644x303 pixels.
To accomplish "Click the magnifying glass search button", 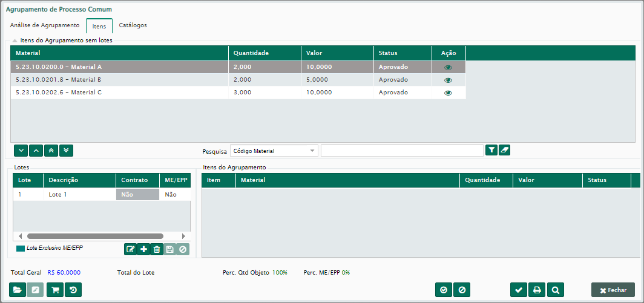I will [x=556, y=290].
